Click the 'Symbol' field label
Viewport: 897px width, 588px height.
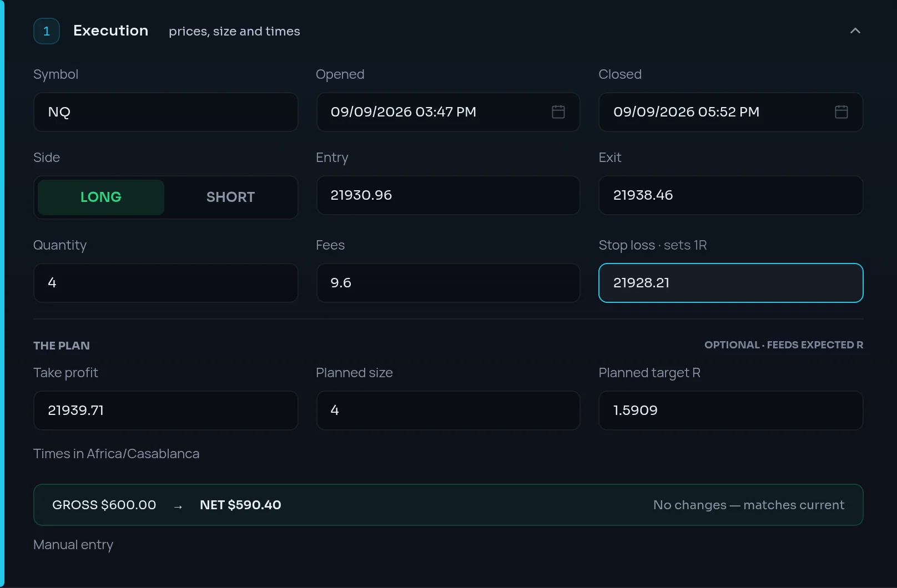(x=56, y=74)
